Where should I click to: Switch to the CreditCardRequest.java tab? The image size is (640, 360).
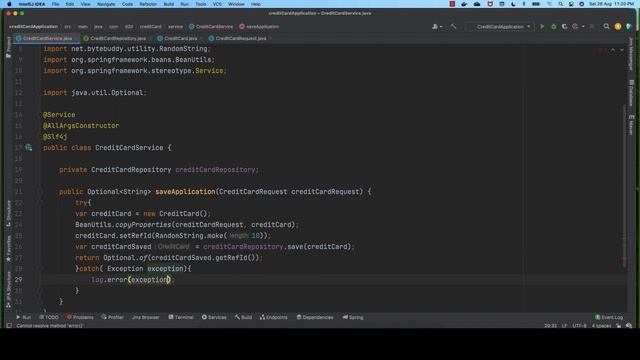[x=238, y=38]
